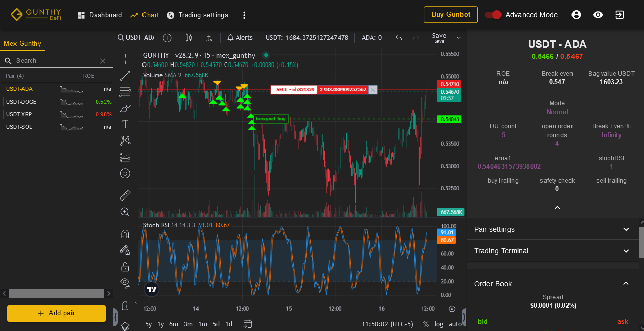Toggle stay in drawing mode
Screen dimensions: 644x331
(125, 250)
